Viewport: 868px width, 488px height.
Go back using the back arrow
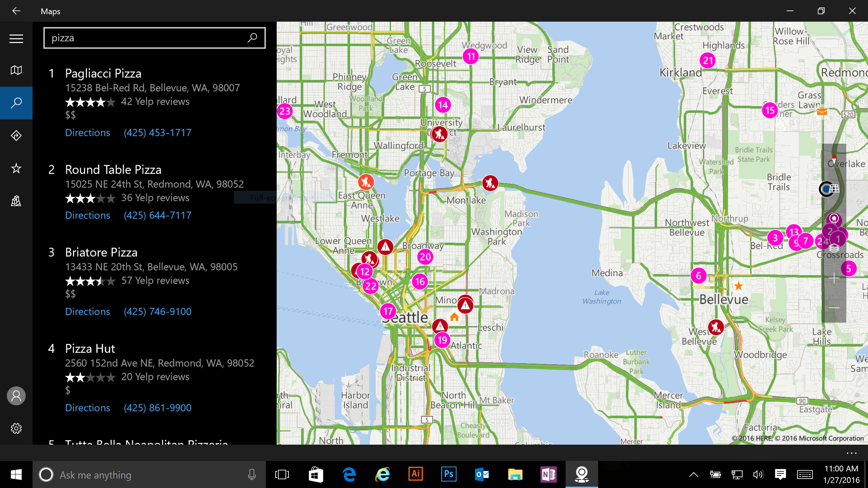16,11
